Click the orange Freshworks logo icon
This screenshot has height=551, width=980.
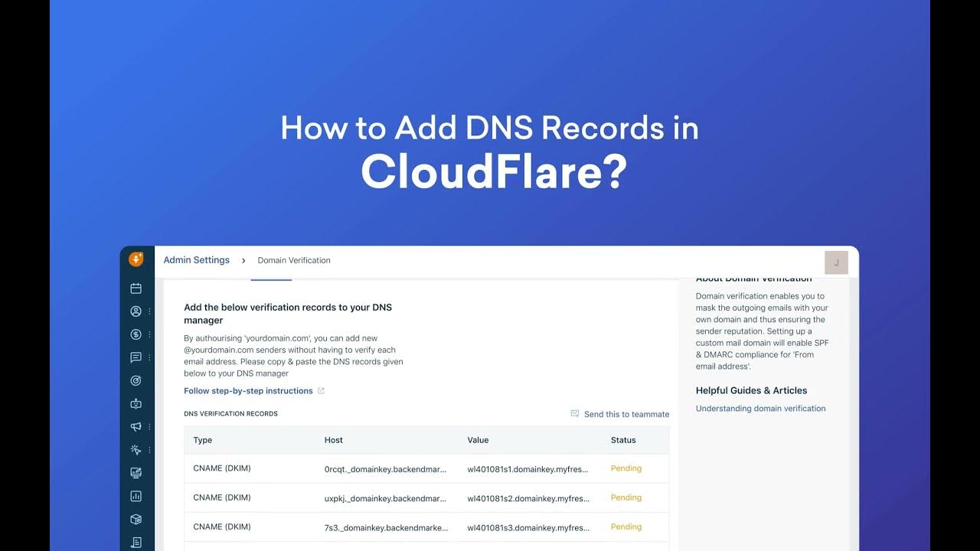click(x=136, y=259)
